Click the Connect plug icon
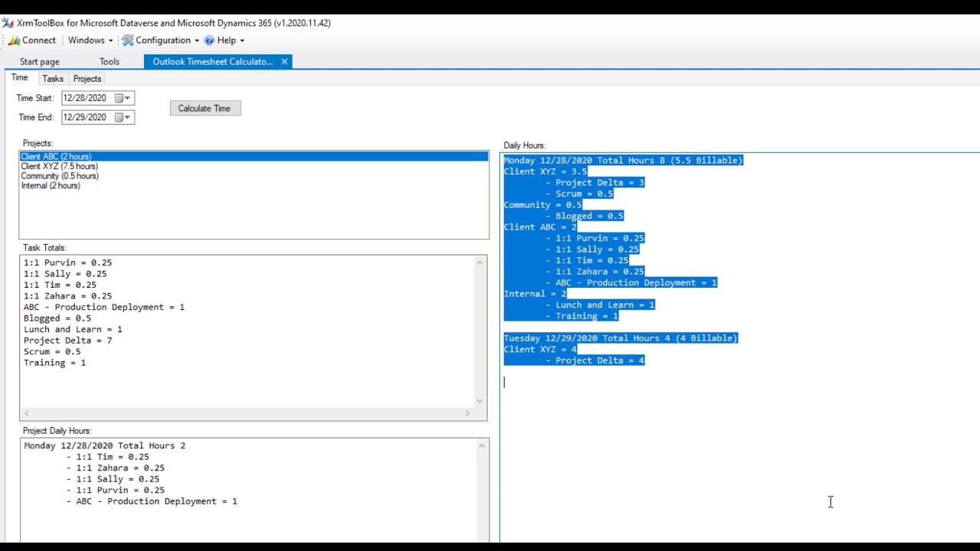The height and width of the screenshot is (551, 980). (x=14, y=41)
